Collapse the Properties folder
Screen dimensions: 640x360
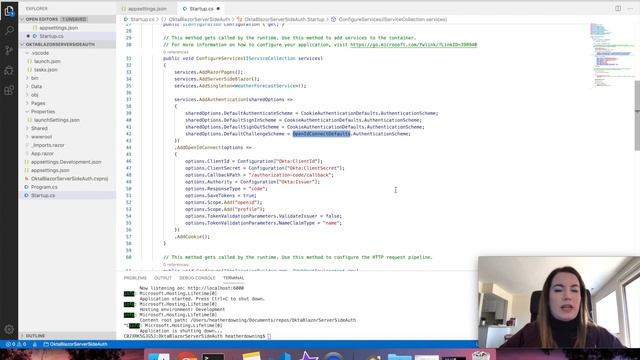coord(43,111)
